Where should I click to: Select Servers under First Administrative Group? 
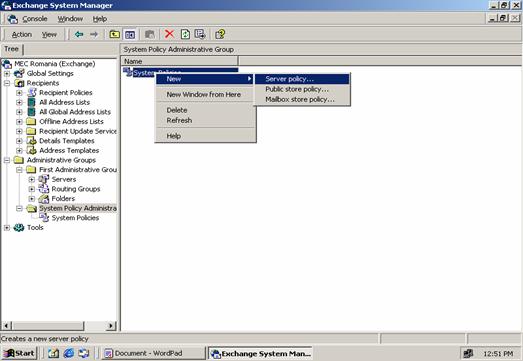coord(64,179)
